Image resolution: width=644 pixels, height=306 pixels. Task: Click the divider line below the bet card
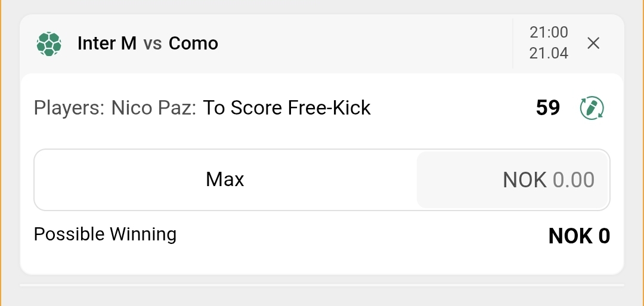tap(322, 285)
